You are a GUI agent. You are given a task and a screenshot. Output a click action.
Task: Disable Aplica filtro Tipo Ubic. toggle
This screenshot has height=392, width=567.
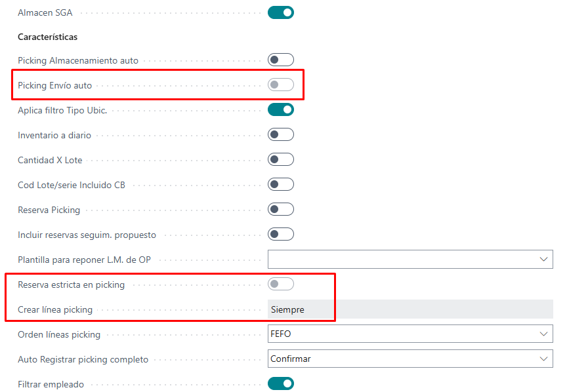(x=280, y=110)
